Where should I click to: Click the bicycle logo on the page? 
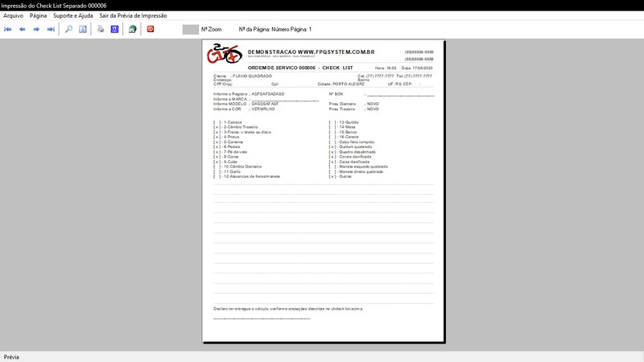224,56
